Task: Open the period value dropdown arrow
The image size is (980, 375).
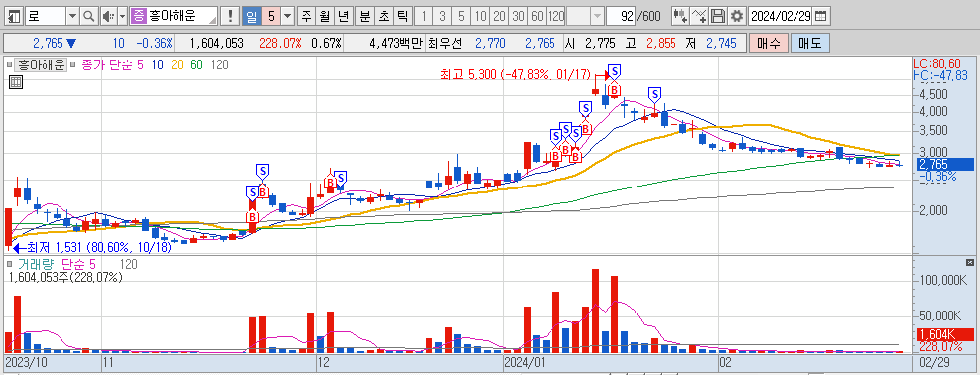Action: point(287,16)
